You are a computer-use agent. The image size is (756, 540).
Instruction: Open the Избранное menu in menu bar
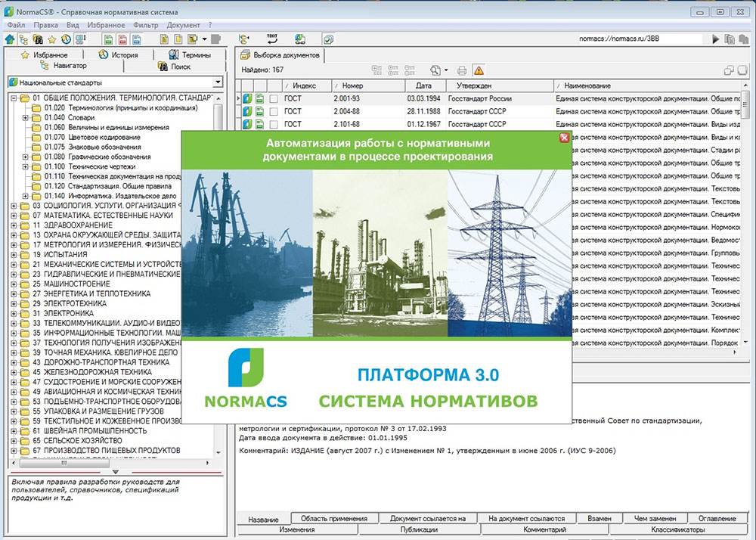click(106, 25)
